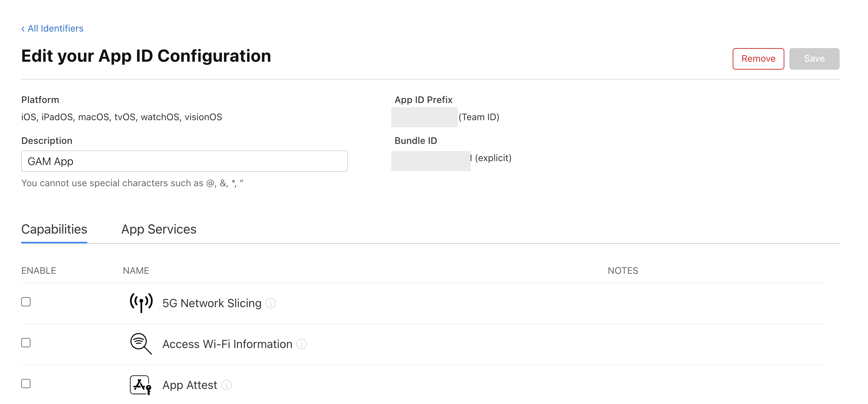
Task: Click the NAME column header
Action: (x=136, y=271)
